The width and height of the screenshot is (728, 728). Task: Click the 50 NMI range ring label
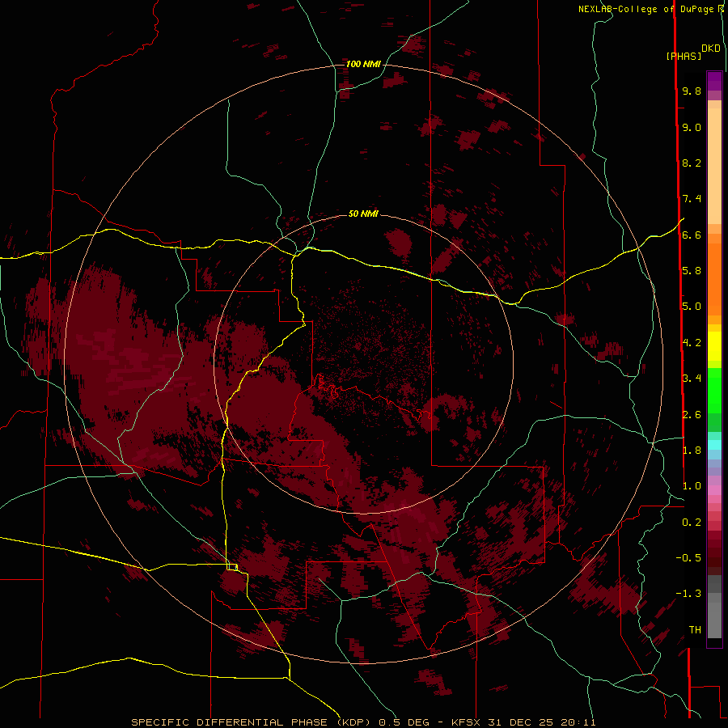click(363, 214)
